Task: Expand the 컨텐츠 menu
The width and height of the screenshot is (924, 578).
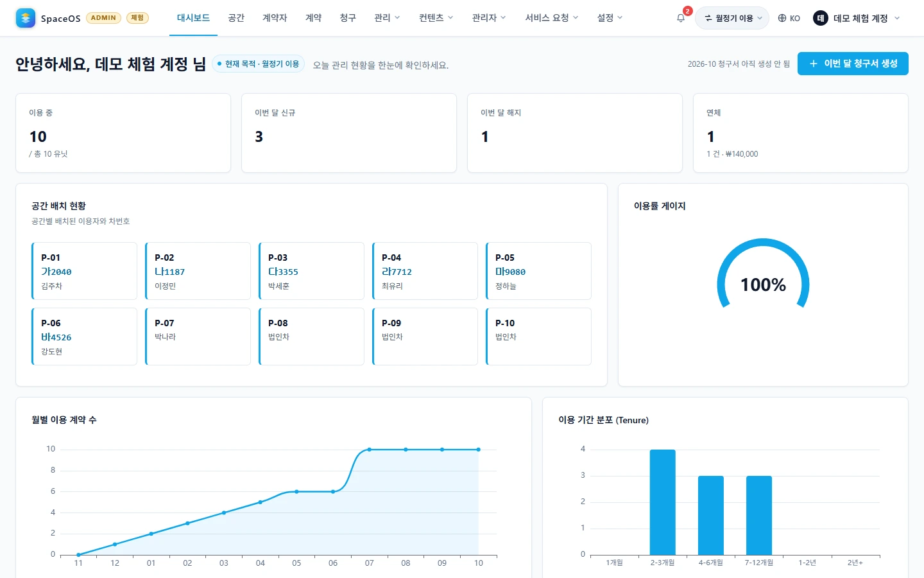Action: pyautogui.click(x=436, y=18)
